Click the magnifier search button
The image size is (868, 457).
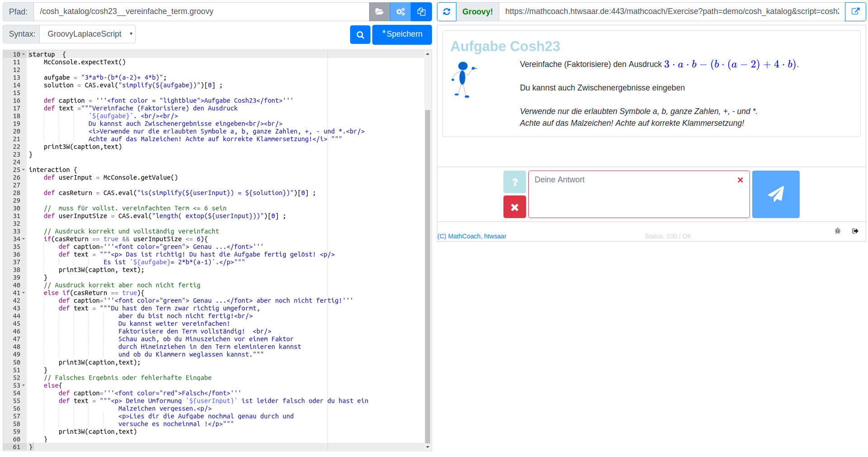(360, 34)
